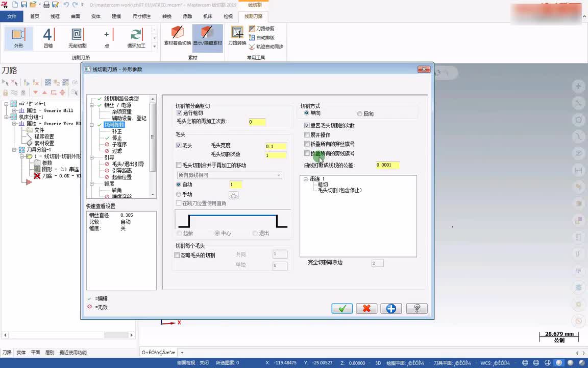The height and width of the screenshot is (368, 588).
Task: Enable 忽略毛头的切割 checkbox
Action: [177, 255]
